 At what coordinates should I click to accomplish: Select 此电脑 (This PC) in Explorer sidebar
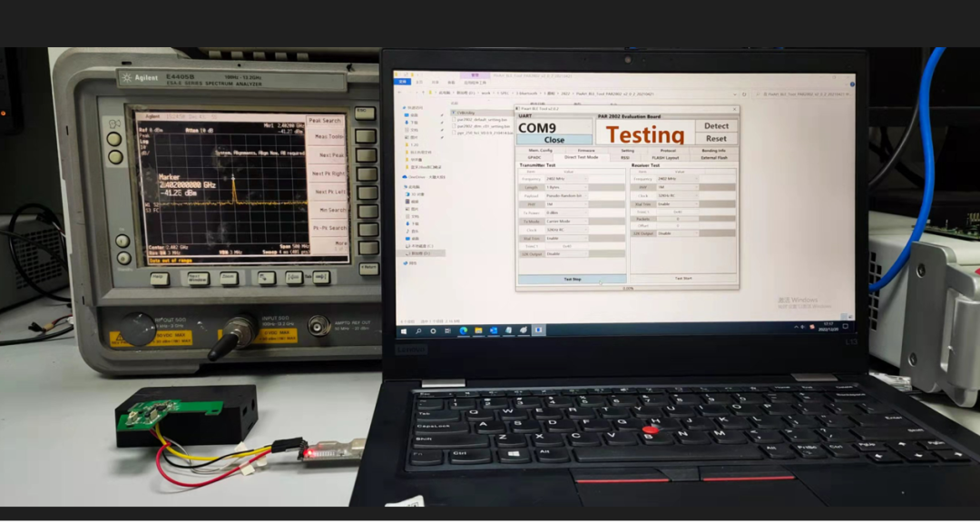point(414,187)
